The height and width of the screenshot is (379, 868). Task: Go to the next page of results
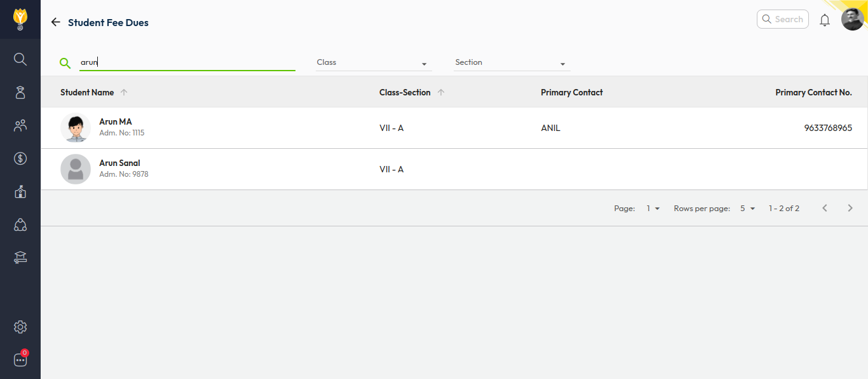pos(850,208)
